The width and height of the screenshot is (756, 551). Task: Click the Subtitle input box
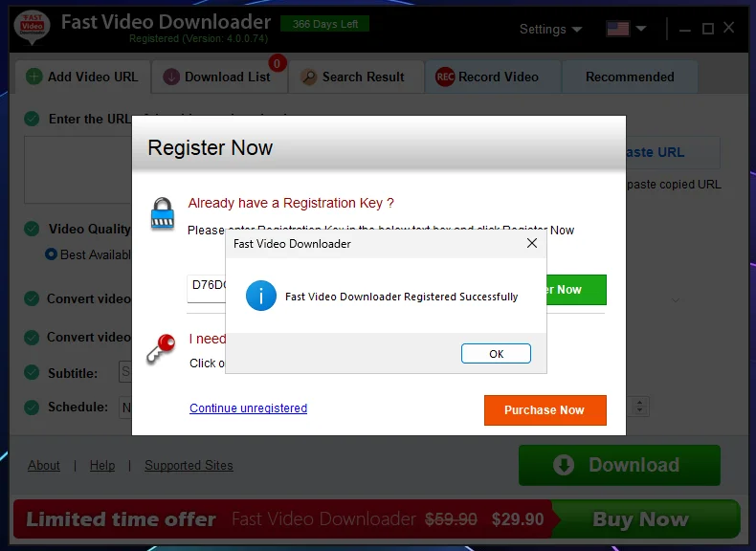tap(124, 372)
